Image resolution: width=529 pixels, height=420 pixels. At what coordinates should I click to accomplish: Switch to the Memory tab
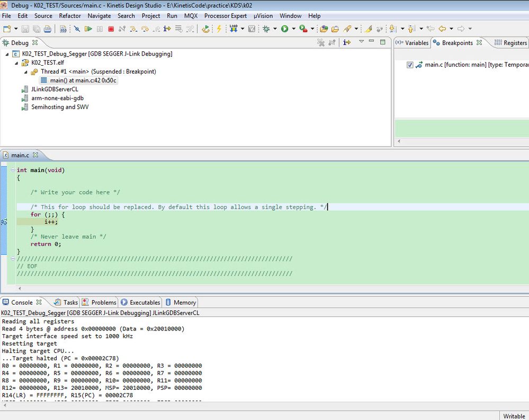[x=181, y=302]
